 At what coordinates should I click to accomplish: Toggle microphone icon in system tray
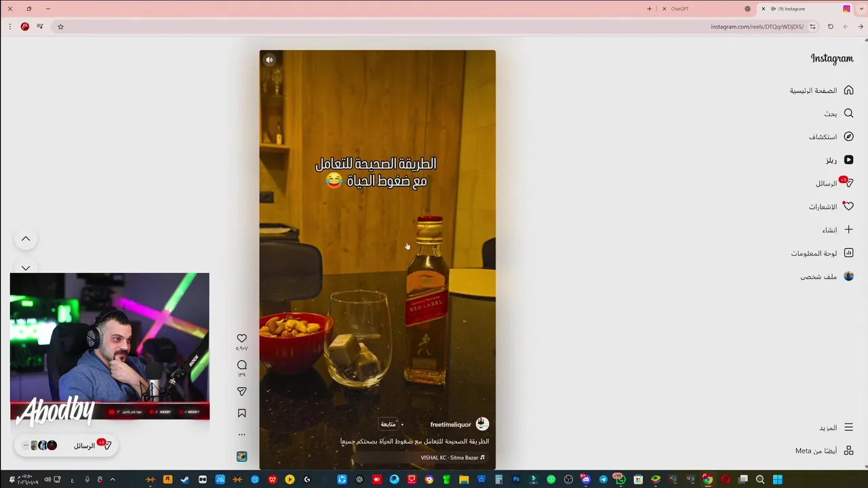tap(87, 480)
